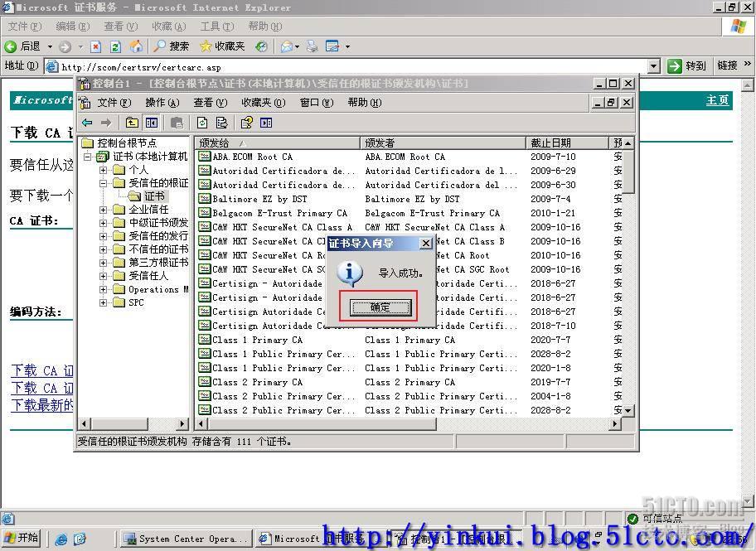
Task: Click the IE media/history icon
Action: click(x=261, y=46)
